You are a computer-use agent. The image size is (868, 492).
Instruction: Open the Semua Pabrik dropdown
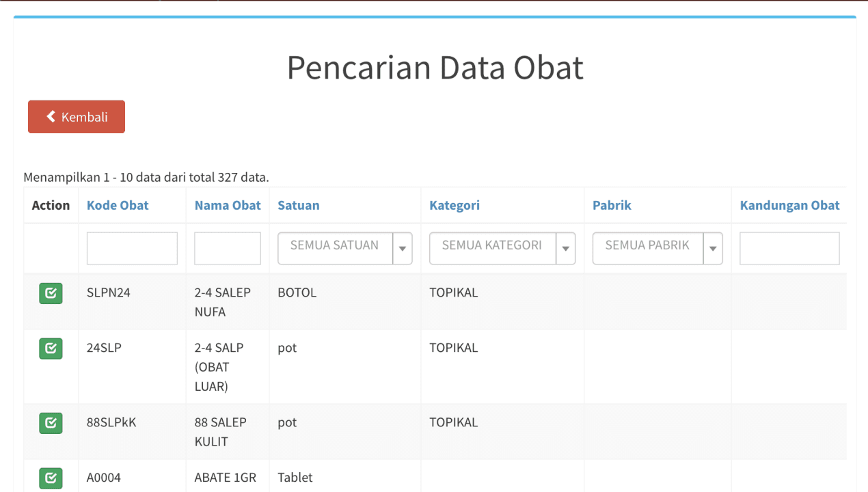[x=647, y=248]
